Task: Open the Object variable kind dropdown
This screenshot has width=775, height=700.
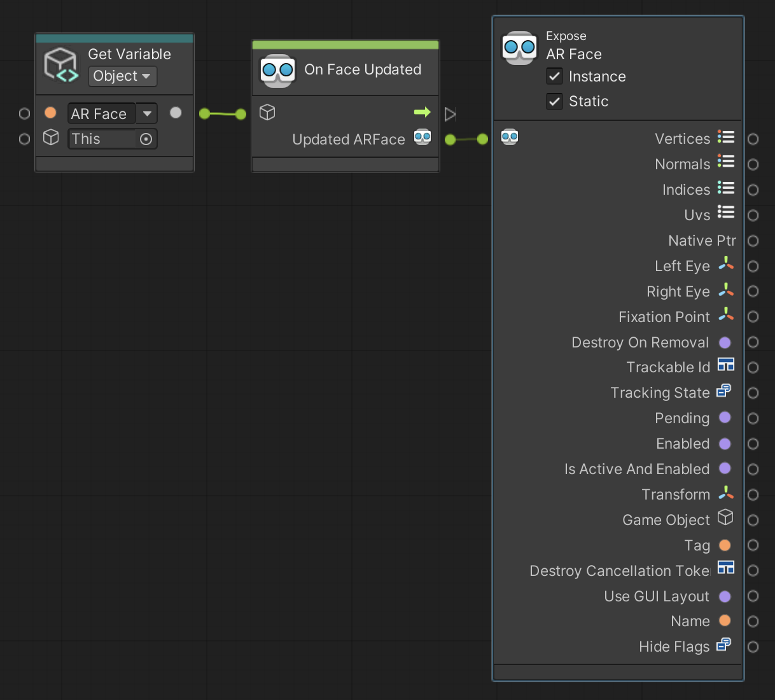Action: [122, 76]
